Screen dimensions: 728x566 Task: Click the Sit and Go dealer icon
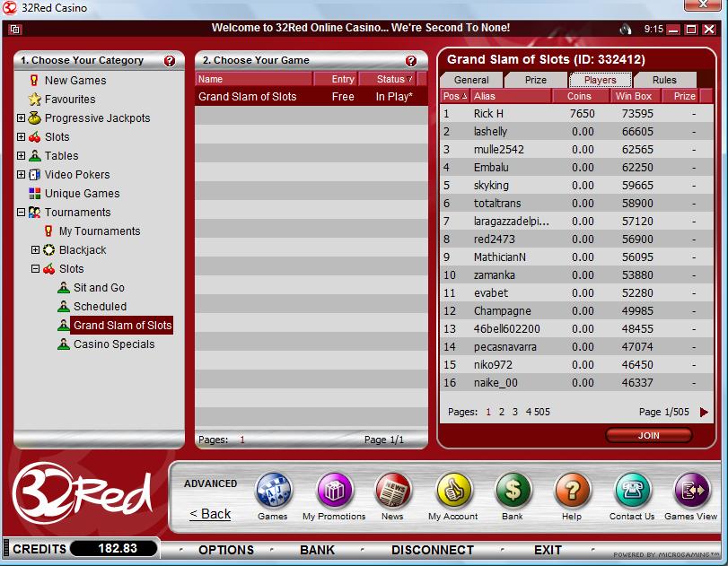[64, 287]
